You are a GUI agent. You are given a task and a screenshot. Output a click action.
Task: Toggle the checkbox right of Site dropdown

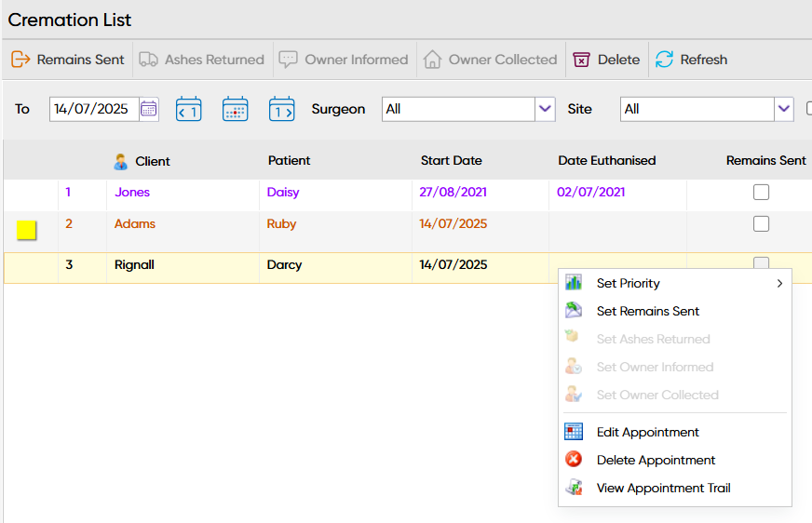coord(809,109)
